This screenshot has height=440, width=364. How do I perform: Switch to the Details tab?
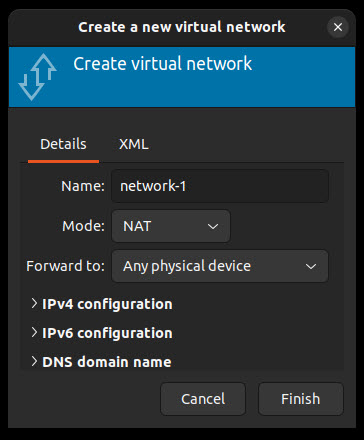[x=63, y=144]
